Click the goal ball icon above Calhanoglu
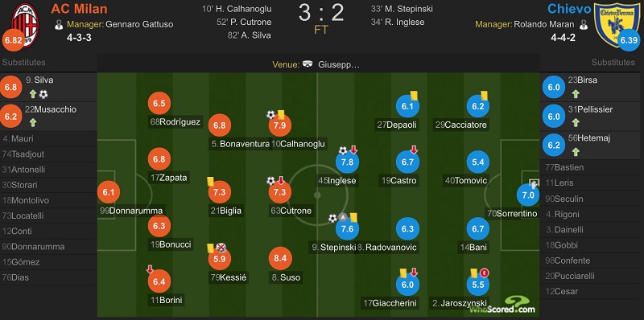The image size is (644, 320). pos(270,115)
